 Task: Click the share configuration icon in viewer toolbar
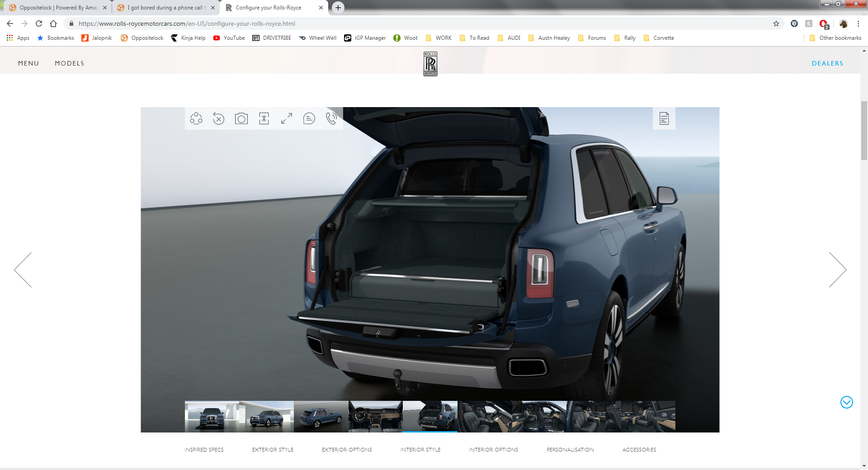(x=196, y=118)
